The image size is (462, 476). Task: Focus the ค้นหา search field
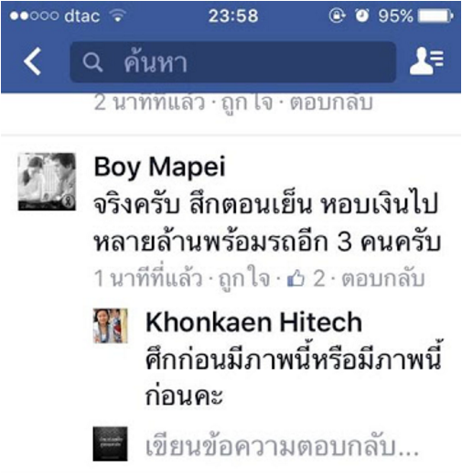coord(233,62)
